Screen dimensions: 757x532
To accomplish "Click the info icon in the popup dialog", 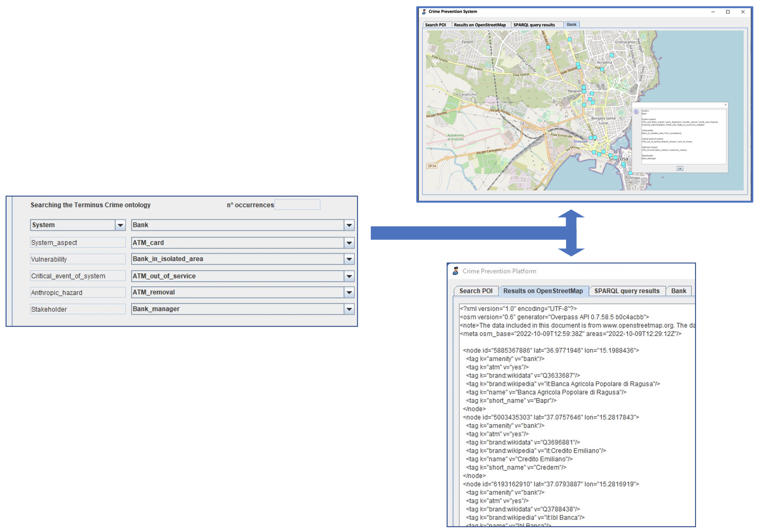I will (636, 111).
